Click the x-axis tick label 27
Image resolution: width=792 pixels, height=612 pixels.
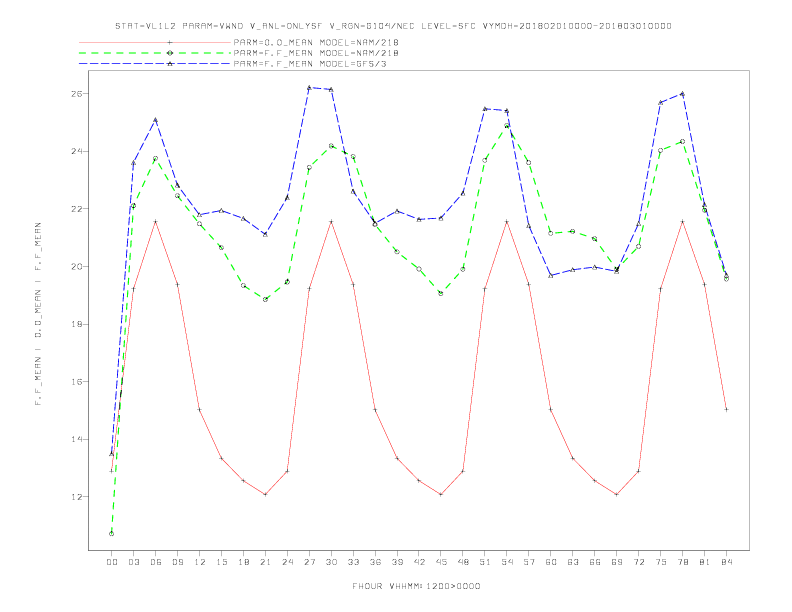(309, 562)
